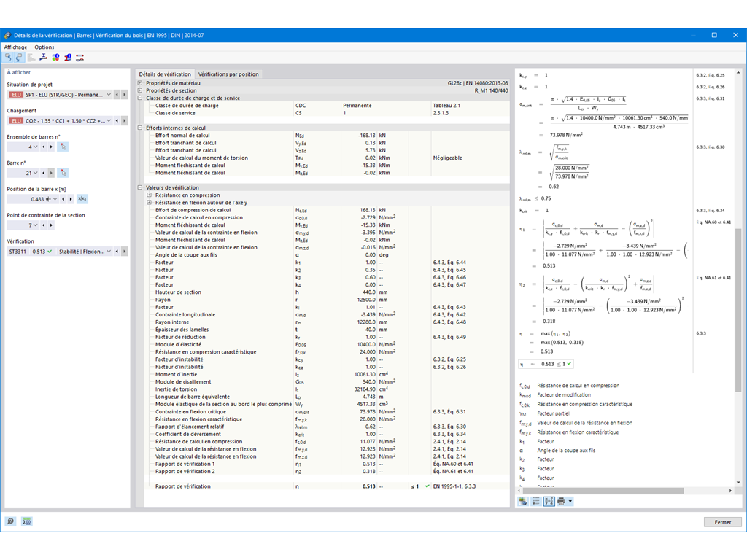
Task: Click the image export icon below formulas
Action: [523, 502]
